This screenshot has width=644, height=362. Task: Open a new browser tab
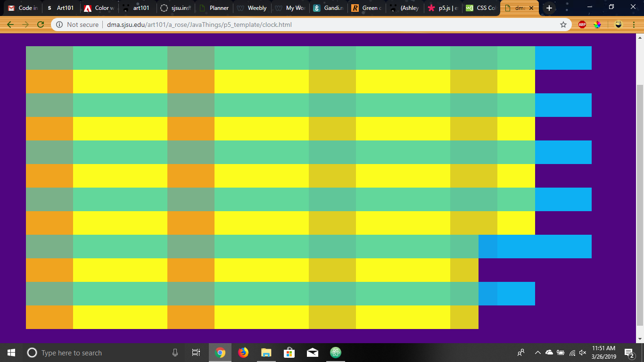point(549,8)
